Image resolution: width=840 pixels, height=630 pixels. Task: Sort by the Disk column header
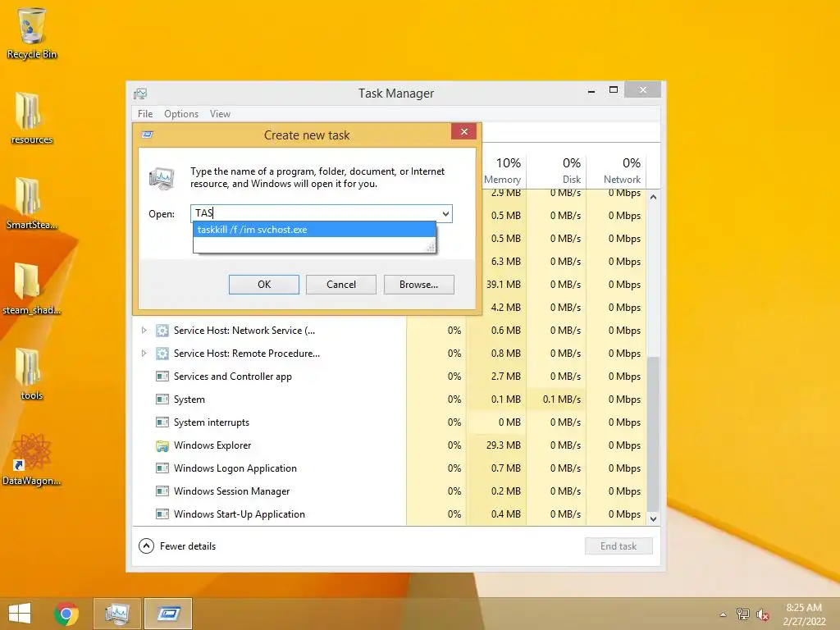557,171
